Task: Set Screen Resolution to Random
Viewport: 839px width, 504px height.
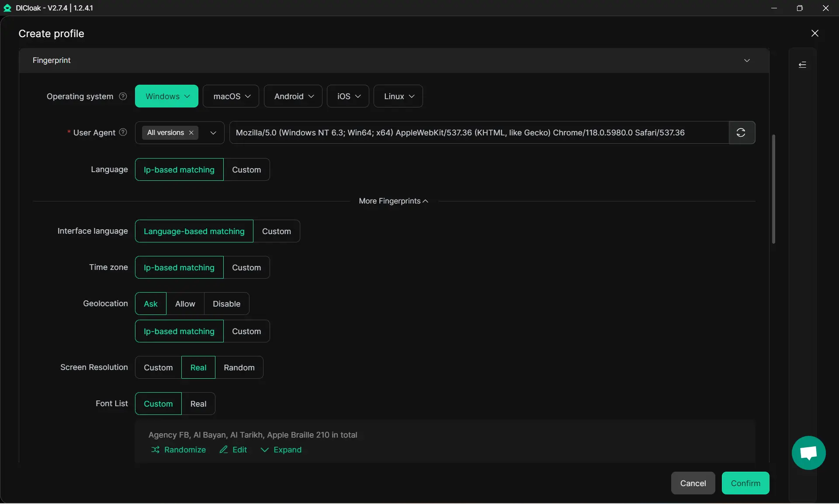Action: (x=239, y=367)
